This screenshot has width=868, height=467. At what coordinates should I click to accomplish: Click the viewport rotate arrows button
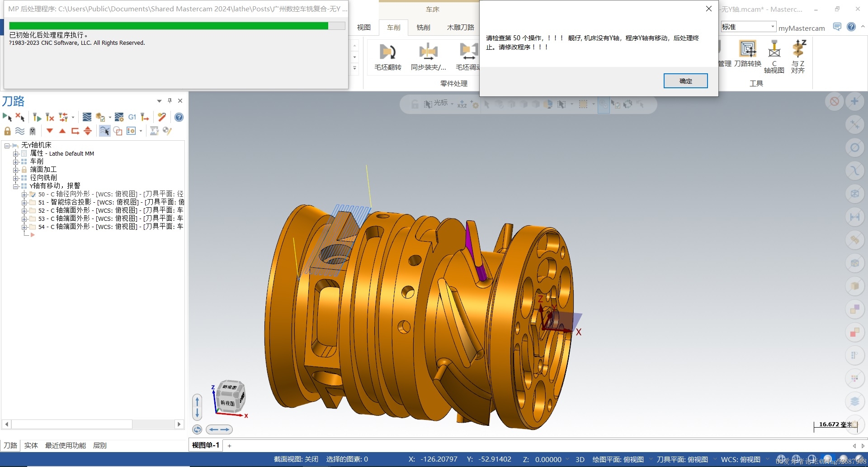click(197, 429)
